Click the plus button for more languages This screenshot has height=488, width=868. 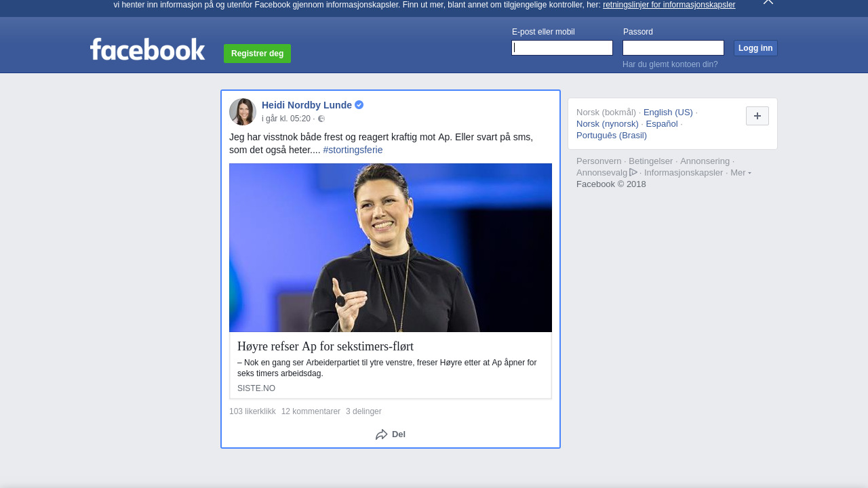point(757,116)
